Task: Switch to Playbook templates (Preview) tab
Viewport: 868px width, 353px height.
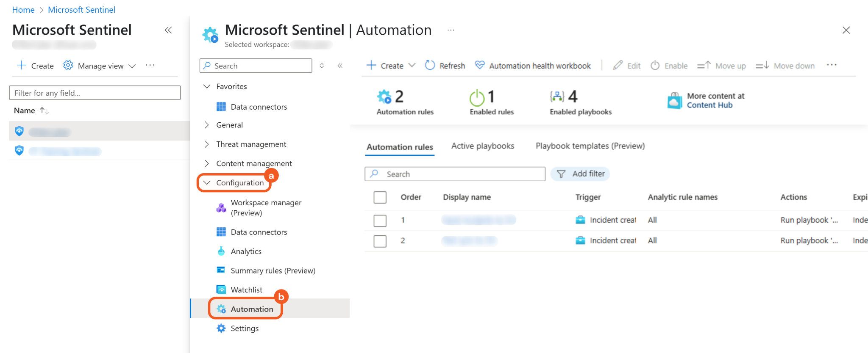Action: pyautogui.click(x=590, y=146)
